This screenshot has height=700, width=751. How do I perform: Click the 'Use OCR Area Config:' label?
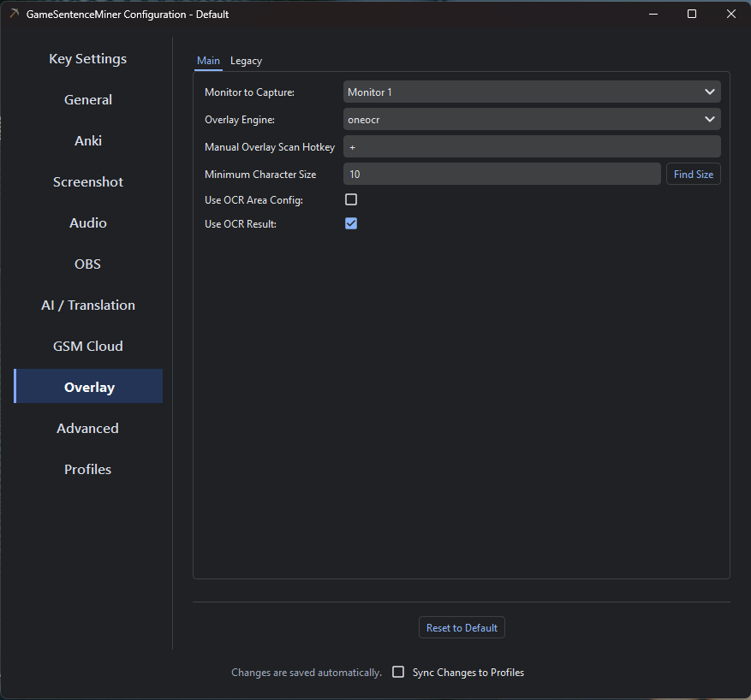coord(253,200)
